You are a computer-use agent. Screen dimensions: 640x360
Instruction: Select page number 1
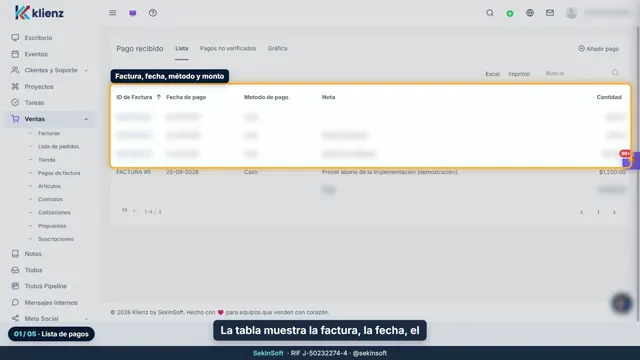click(x=598, y=212)
